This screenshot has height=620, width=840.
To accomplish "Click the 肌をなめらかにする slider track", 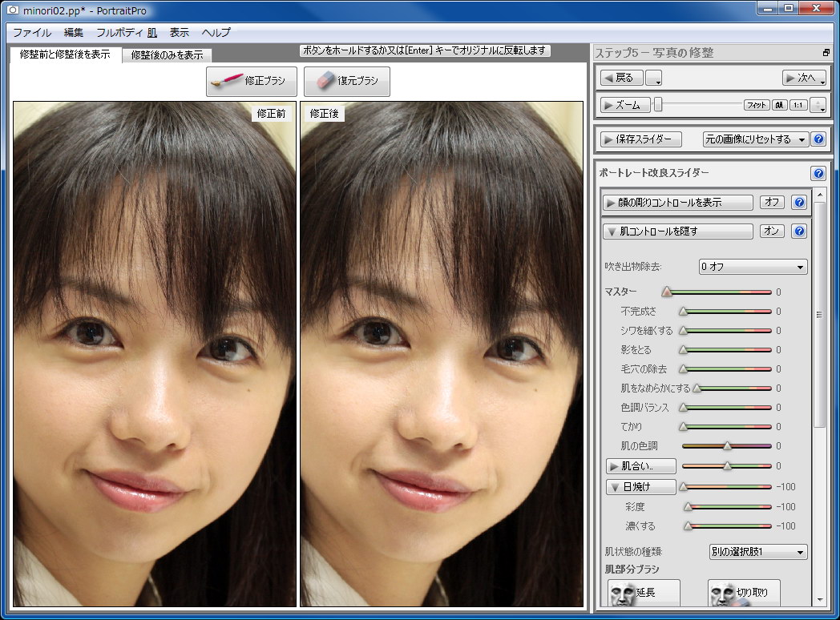I will 734,389.
